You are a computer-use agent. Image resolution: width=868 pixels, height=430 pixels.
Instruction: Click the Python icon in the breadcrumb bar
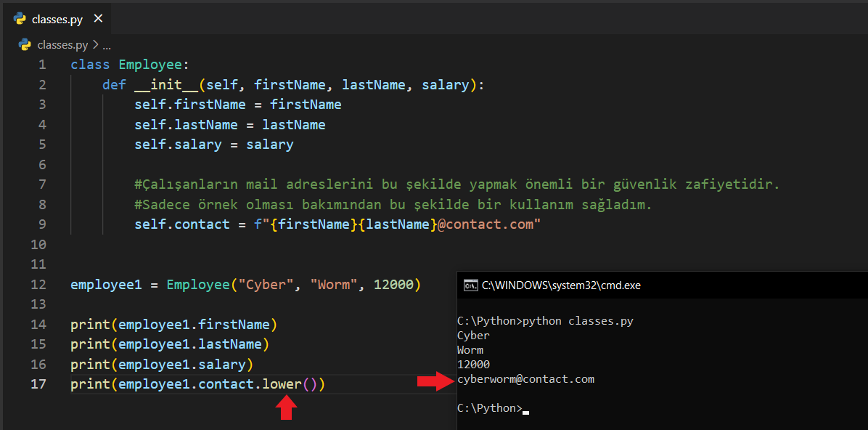[x=25, y=44]
